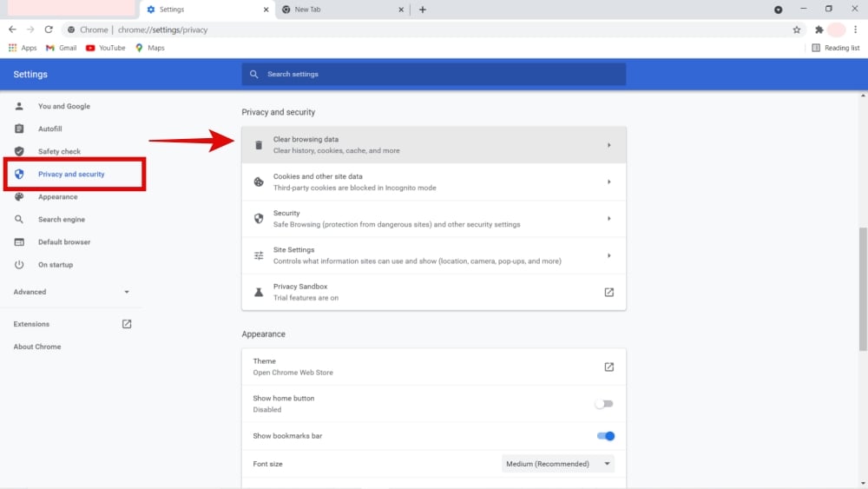
Task: Close the New Tab tab
Action: click(401, 10)
